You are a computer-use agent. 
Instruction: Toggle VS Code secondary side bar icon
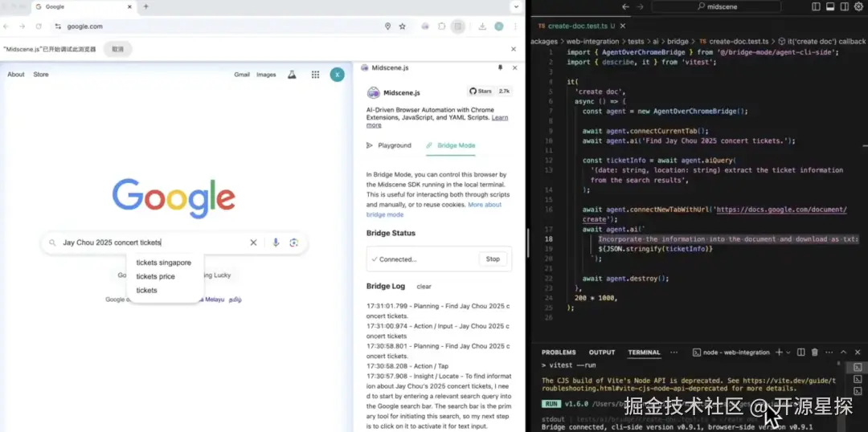[x=844, y=6]
